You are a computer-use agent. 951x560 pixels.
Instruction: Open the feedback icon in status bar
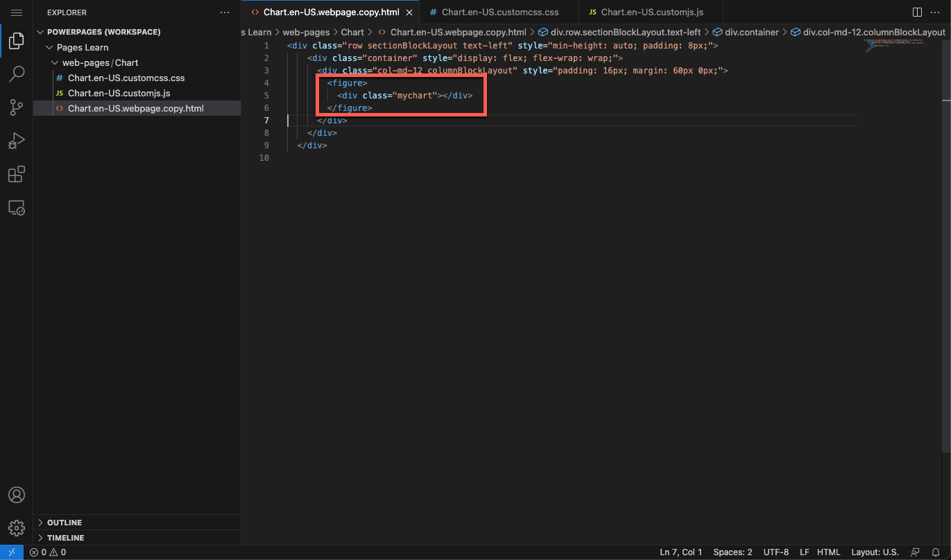pos(916,552)
